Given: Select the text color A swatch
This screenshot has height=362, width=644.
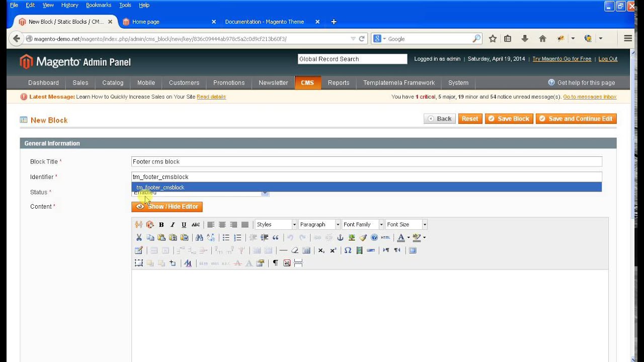Looking at the screenshot, I should [x=401, y=237].
